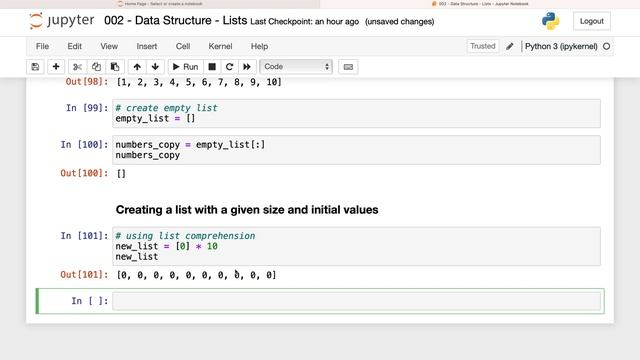Click the Trusted notebook indicator
Image resolution: width=640 pixels, height=360 pixels.
[x=482, y=46]
